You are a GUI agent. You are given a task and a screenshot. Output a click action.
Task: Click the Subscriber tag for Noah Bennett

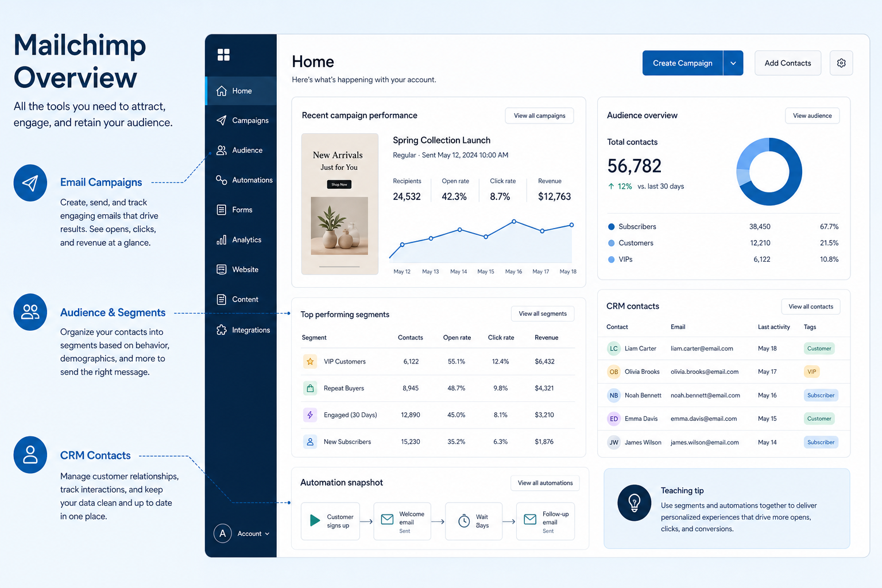click(x=821, y=395)
